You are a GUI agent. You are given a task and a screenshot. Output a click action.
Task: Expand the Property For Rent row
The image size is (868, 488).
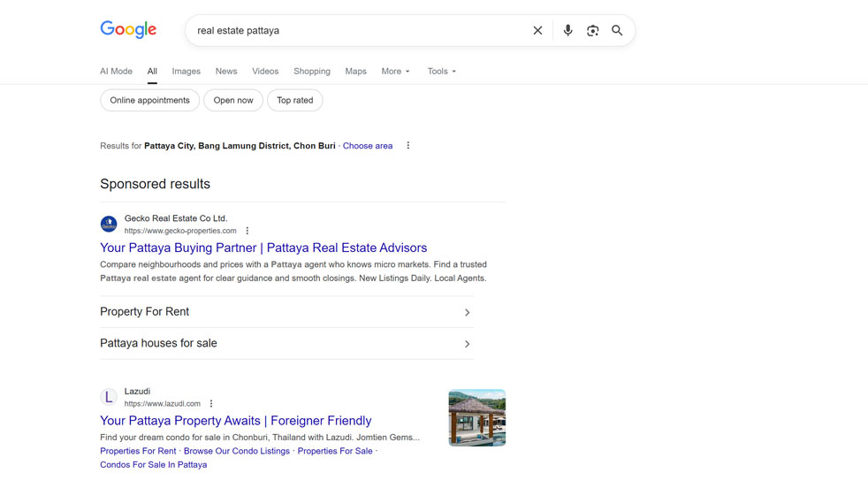click(286, 312)
